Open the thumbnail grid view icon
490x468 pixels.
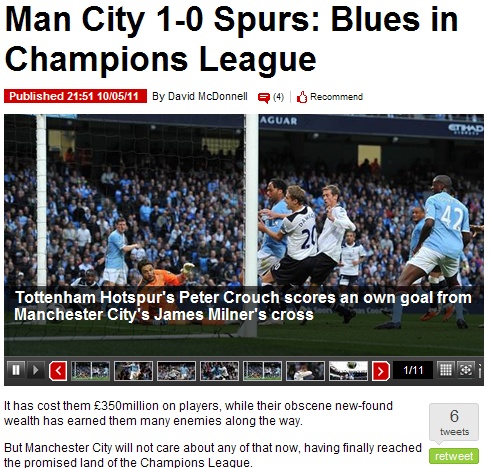[446, 370]
